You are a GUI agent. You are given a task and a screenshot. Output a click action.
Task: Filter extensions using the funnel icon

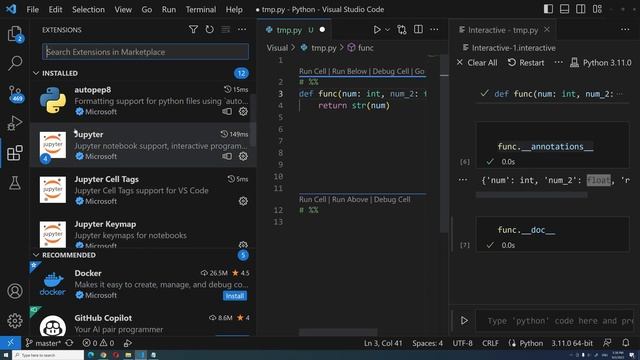pyautogui.click(x=193, y=29)
